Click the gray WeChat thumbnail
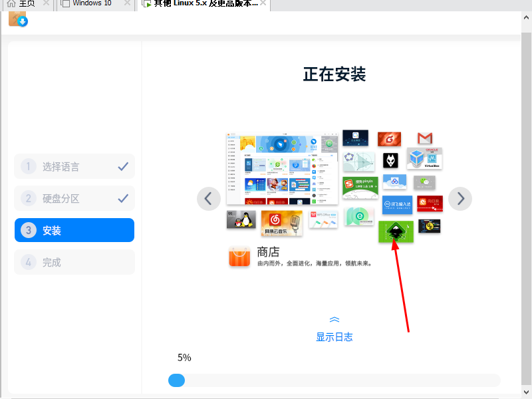Screen dimensions: 532x399 coord(424,182)
